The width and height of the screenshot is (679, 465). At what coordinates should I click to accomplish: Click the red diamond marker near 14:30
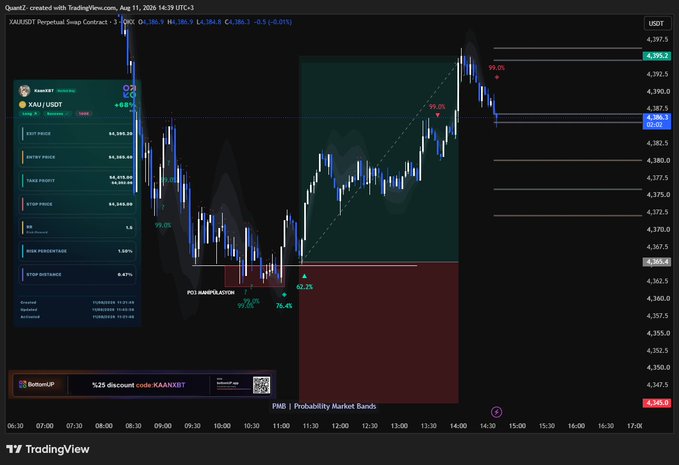tap(497, 77)
